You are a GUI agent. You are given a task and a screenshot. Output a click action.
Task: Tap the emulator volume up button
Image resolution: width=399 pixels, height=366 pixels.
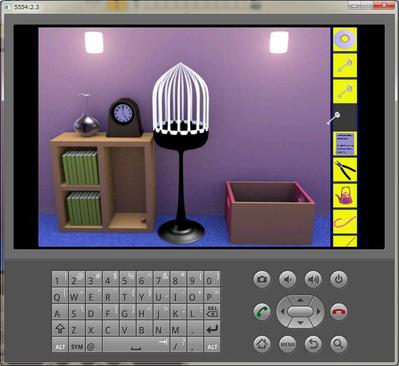pos(313,279)
